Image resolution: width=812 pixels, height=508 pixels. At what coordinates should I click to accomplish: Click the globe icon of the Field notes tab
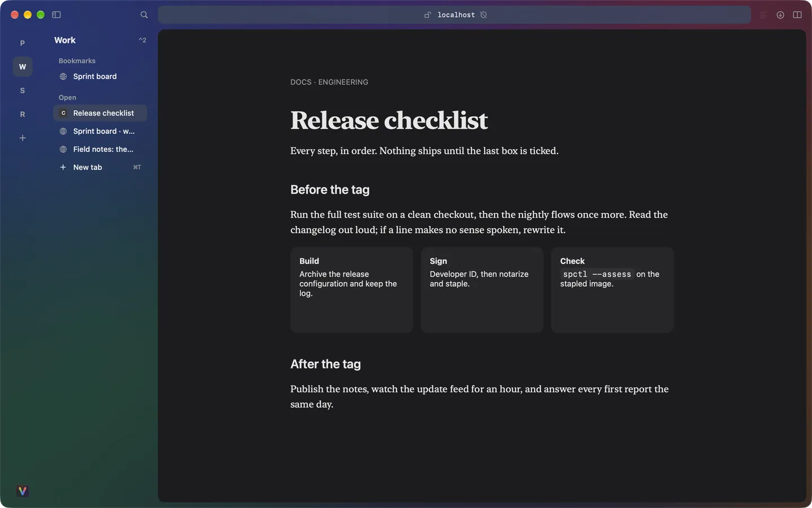click(63, 149)
